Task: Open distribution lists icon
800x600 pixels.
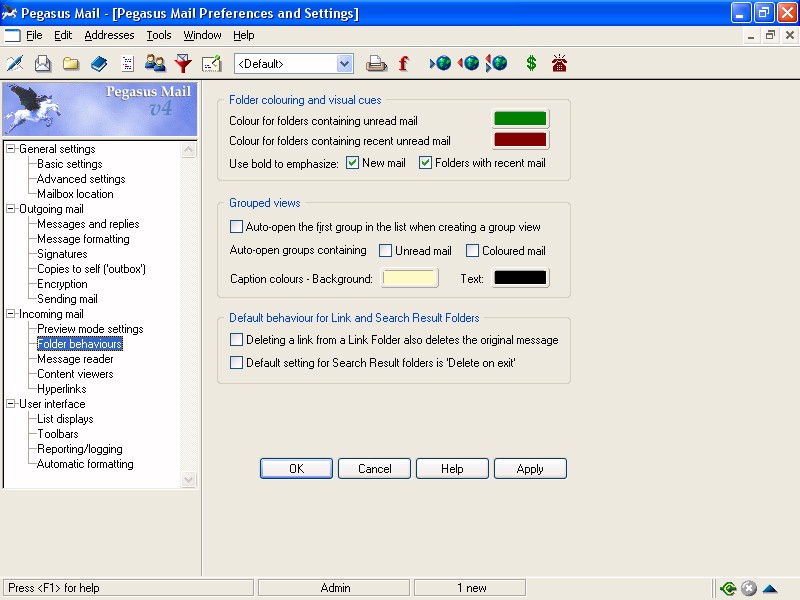Action: tap(127, 63)
